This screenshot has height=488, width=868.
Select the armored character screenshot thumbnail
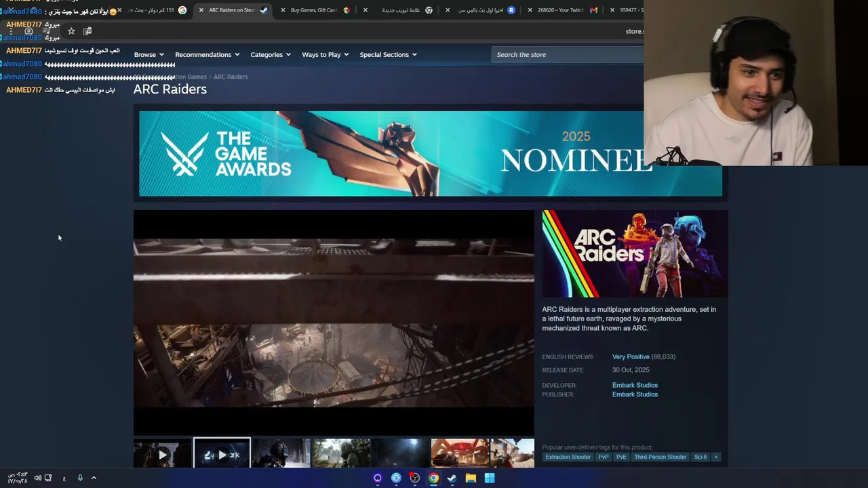(281, 453)
